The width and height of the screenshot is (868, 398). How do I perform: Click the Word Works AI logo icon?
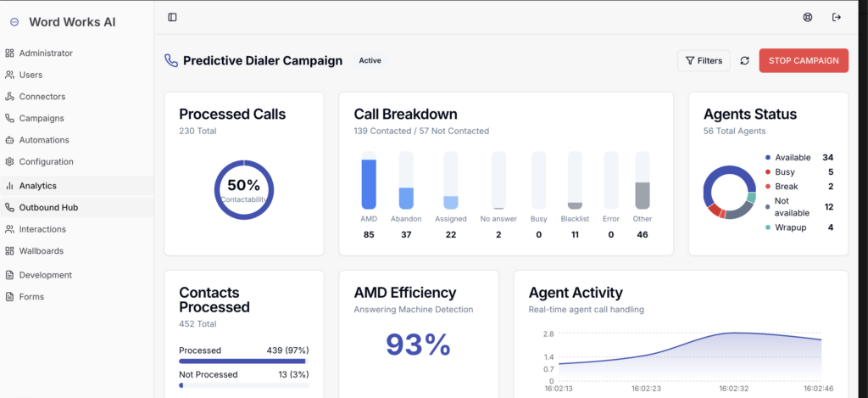click(14, 22)
